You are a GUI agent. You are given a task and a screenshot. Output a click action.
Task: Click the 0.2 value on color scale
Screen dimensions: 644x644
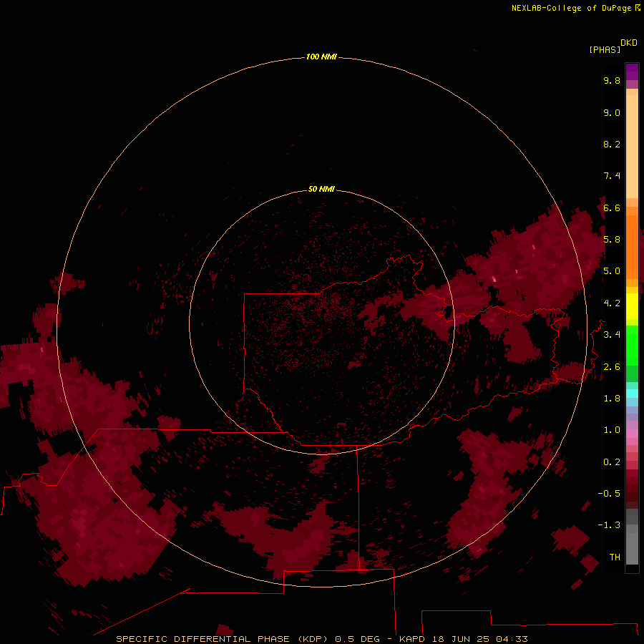(612, 462)
